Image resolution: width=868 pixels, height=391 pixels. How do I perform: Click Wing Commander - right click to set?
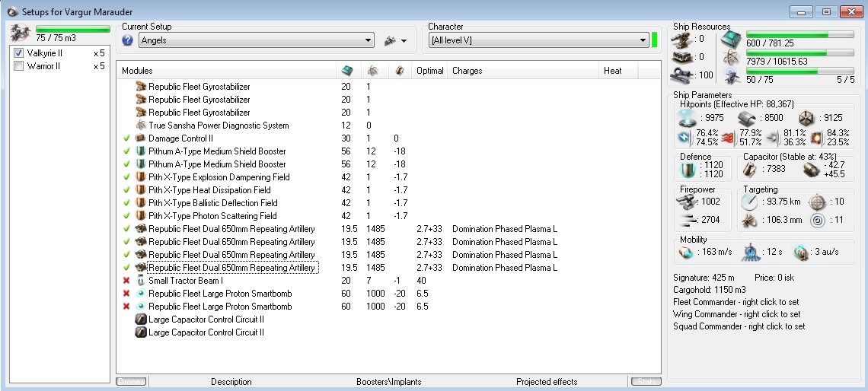pos(737,314)
